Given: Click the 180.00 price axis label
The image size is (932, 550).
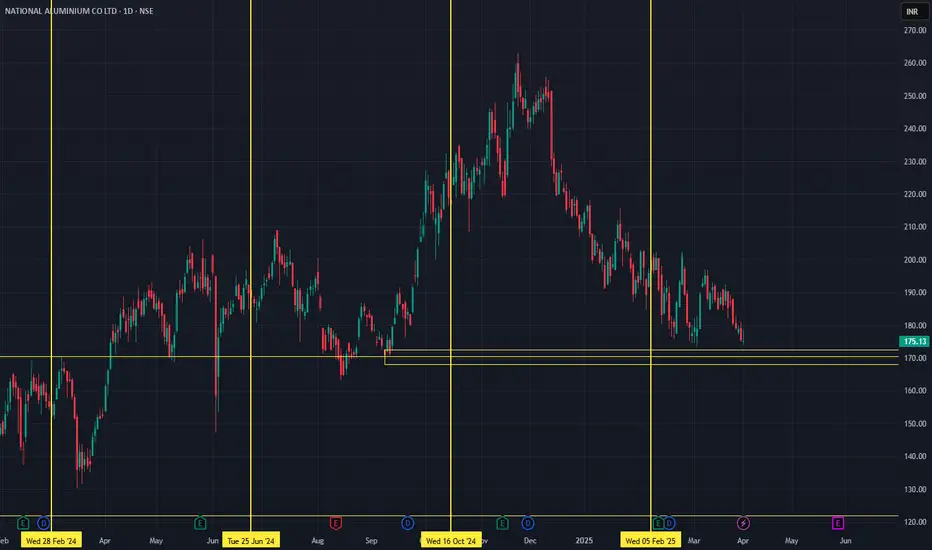Looking at the screenshot, I should [915, 325].
